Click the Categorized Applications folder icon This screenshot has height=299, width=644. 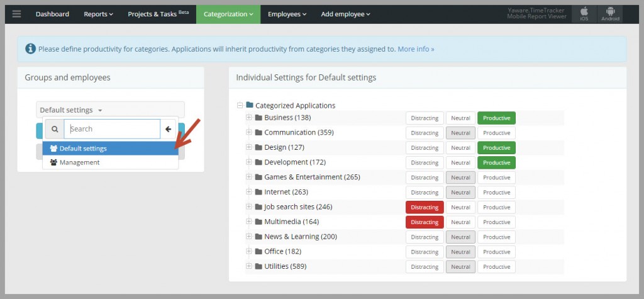click(x=250, y=105)
